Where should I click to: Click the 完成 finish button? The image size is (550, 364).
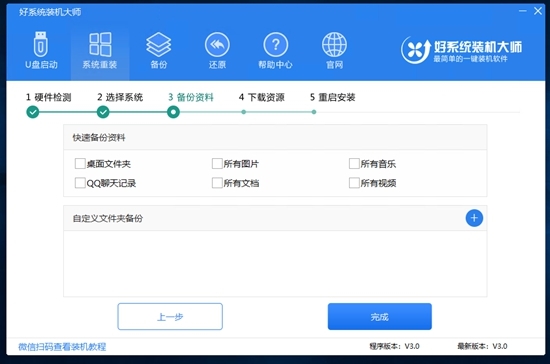pyautogui.click(x=380, y=317)
